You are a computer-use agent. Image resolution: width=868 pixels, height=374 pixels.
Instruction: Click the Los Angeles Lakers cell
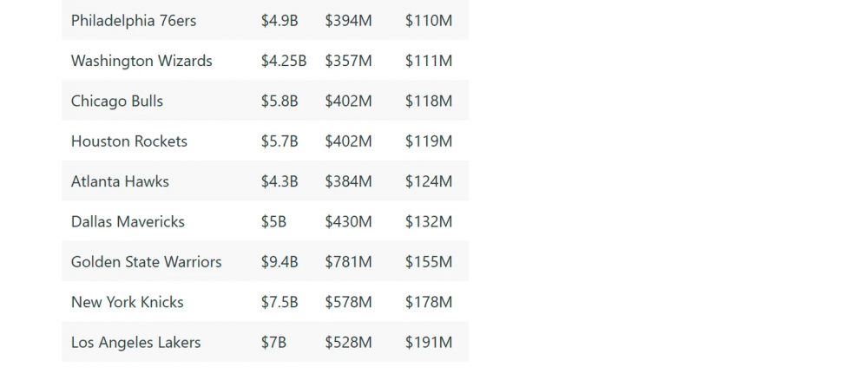click(x=135, y=342)
